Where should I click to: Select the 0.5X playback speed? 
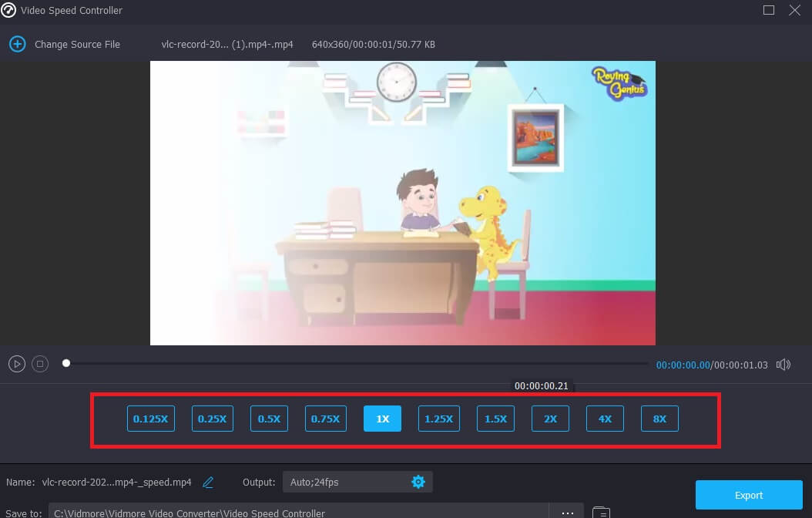[268, 419]
